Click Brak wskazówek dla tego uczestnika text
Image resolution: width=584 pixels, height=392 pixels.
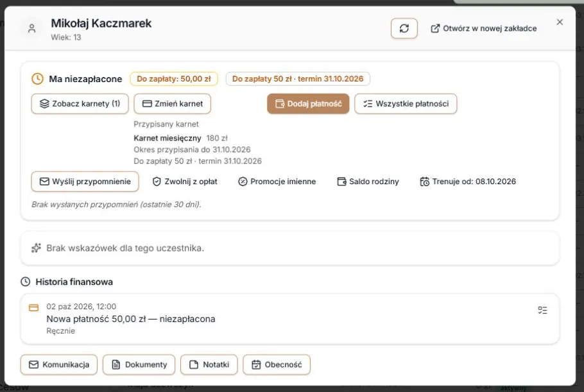coord(125,248)
